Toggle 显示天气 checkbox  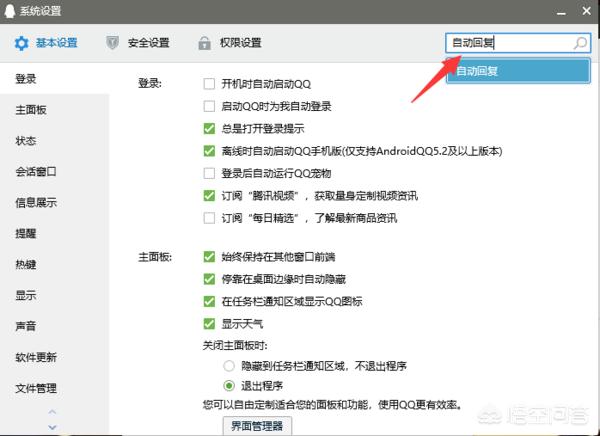click(209, 323)
